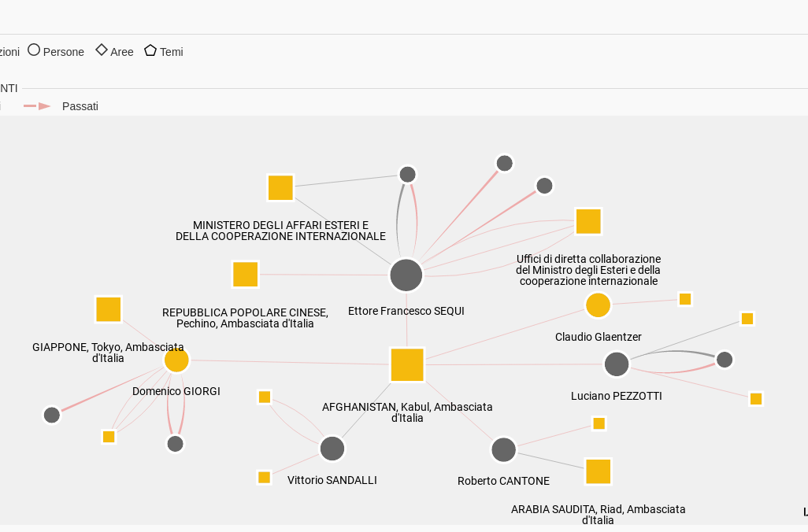Click the GIAPPONE Tokyo embassy square node
The height and width of the screenshot is (532, 808).
[108, 309]
